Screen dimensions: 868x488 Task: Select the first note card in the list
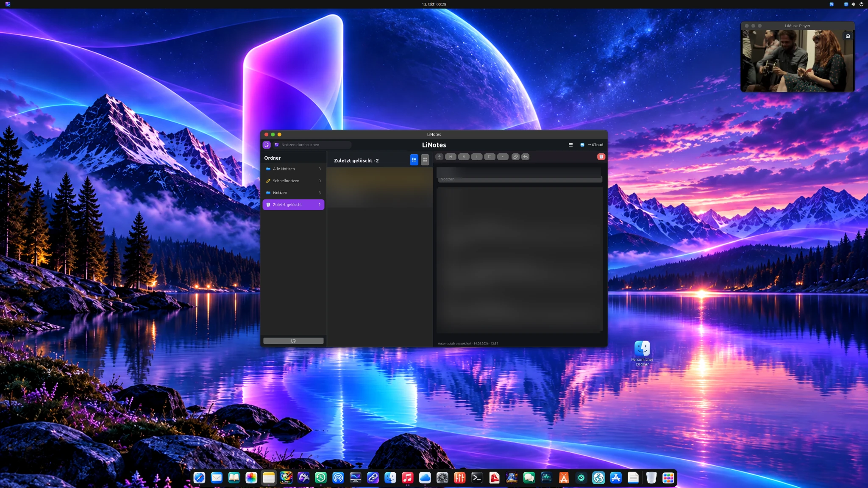[x=380, y=188]
